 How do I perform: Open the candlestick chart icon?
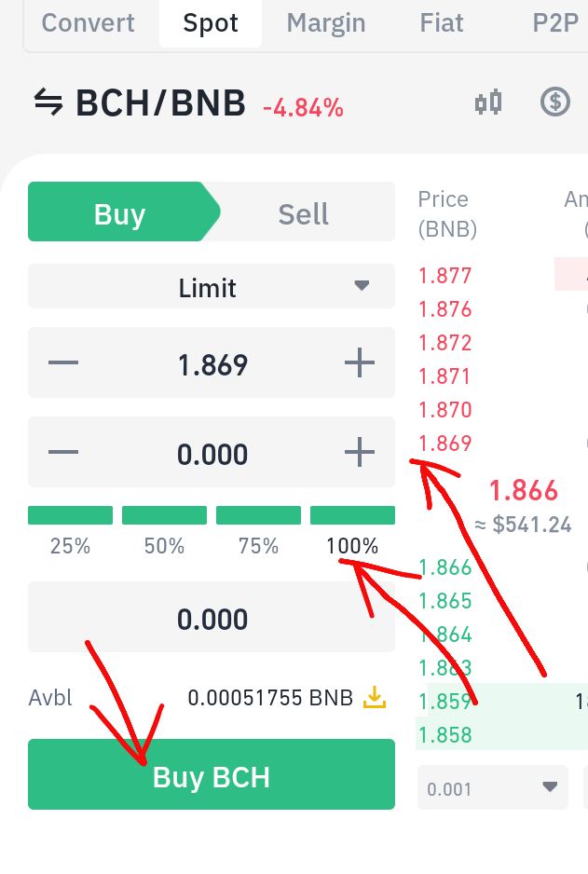click(x=488, y=102)
